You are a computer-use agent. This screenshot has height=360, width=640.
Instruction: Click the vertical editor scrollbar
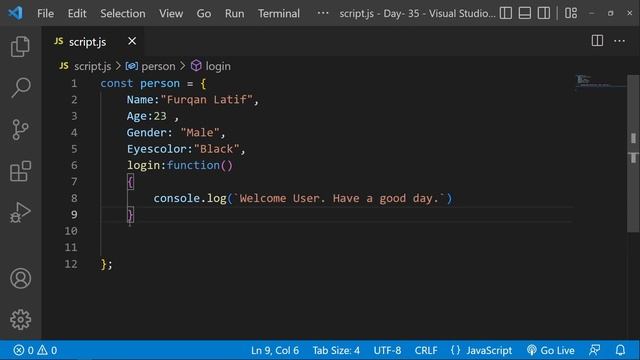tap(633, 153)
